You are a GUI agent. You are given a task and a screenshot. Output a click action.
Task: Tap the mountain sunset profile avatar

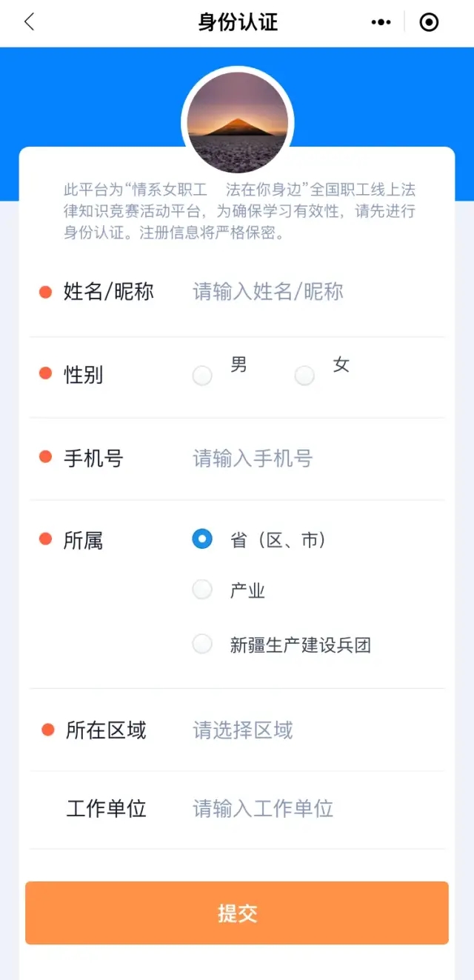pos(237,122)
